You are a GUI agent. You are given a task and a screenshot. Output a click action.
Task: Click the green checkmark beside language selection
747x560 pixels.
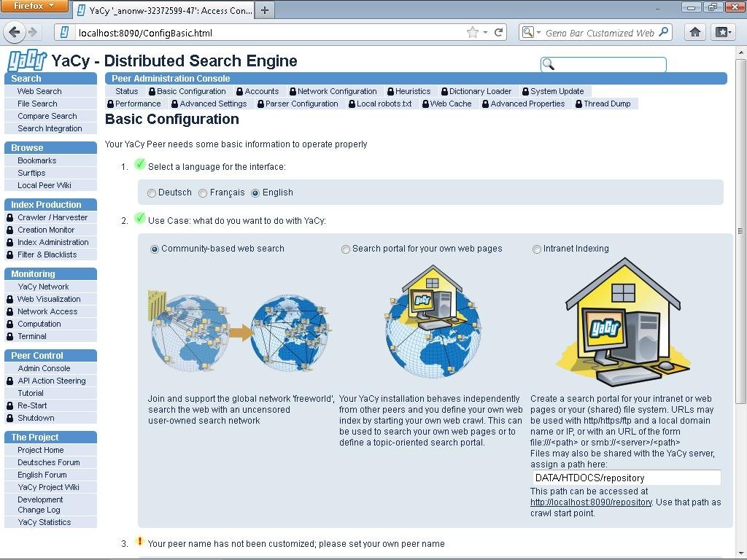pyautogui.click(x=139, y=164)
